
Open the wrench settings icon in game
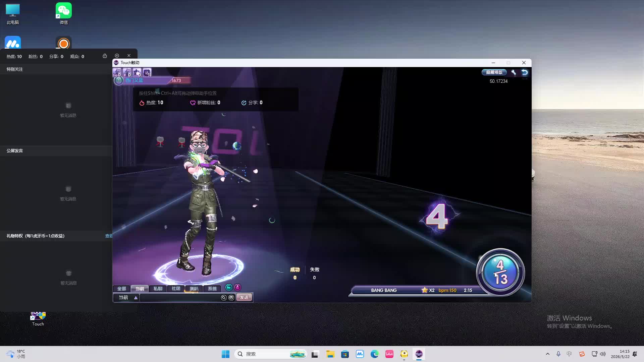tap(514, 72)
